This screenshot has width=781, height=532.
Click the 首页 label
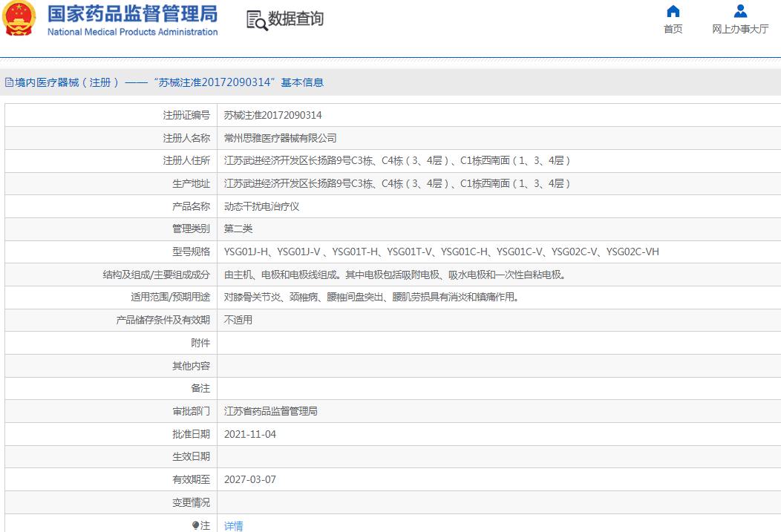[673, 29]
